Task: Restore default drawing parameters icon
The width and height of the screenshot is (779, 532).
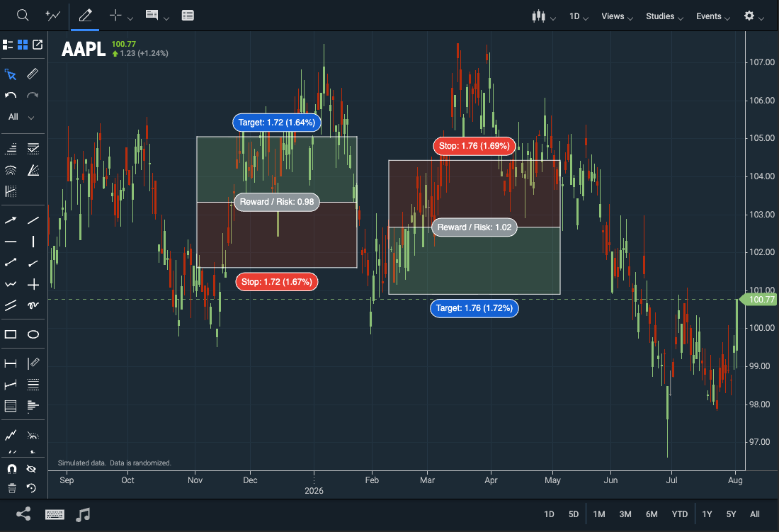Action: click(x=31, y=488)
